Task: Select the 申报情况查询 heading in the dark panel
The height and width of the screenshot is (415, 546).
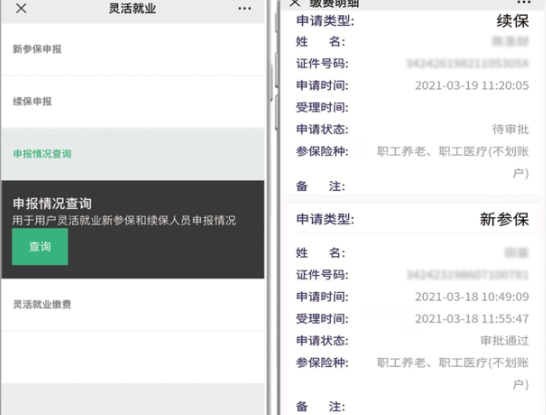Action: point(52,204)
